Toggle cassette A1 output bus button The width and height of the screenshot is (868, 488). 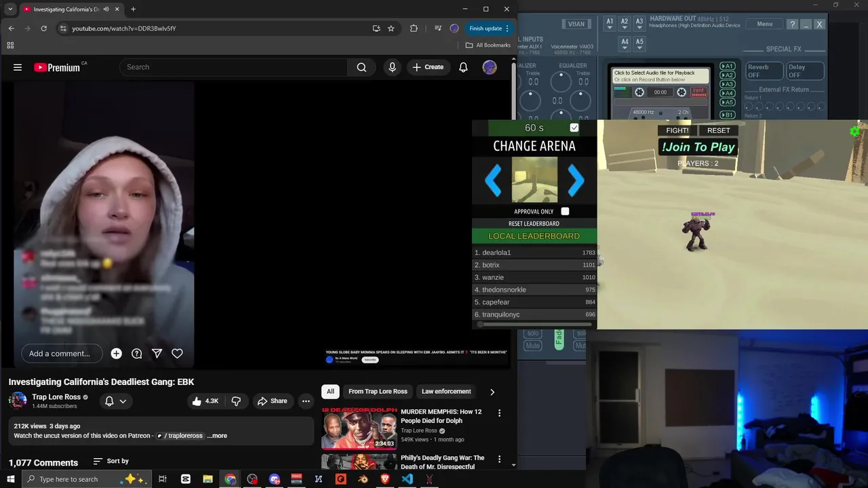pos(727,66)
